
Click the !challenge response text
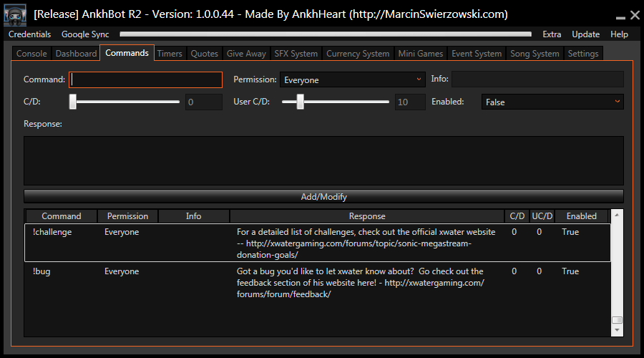pyautogui.click(x=366, y=243)
